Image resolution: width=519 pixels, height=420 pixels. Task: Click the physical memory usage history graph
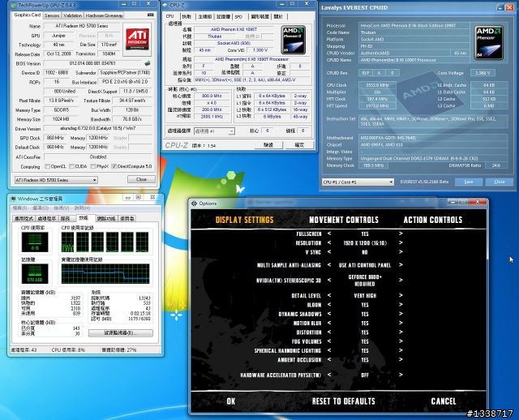pos(105,274)
